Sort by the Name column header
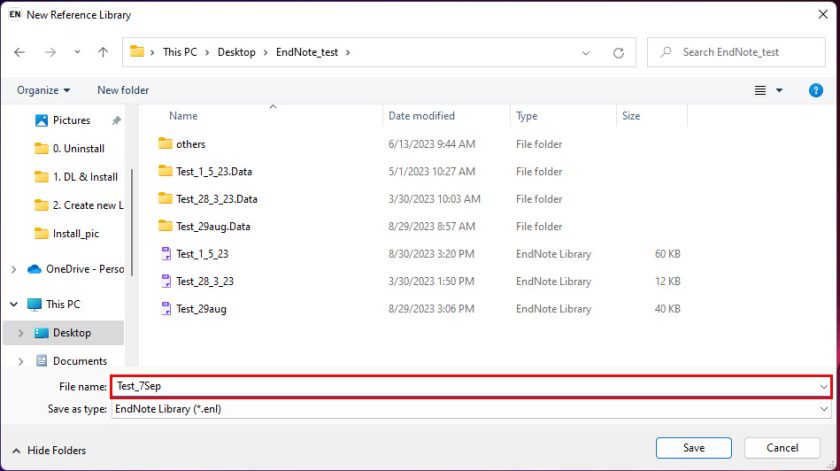This screenshot has height=471, width=840. click(x=183, y=116)
